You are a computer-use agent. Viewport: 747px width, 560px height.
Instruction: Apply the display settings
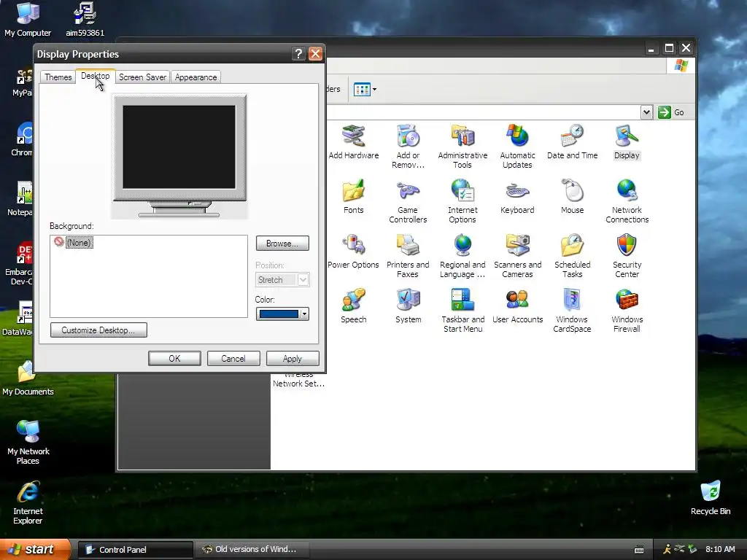(x=293, y=359)
